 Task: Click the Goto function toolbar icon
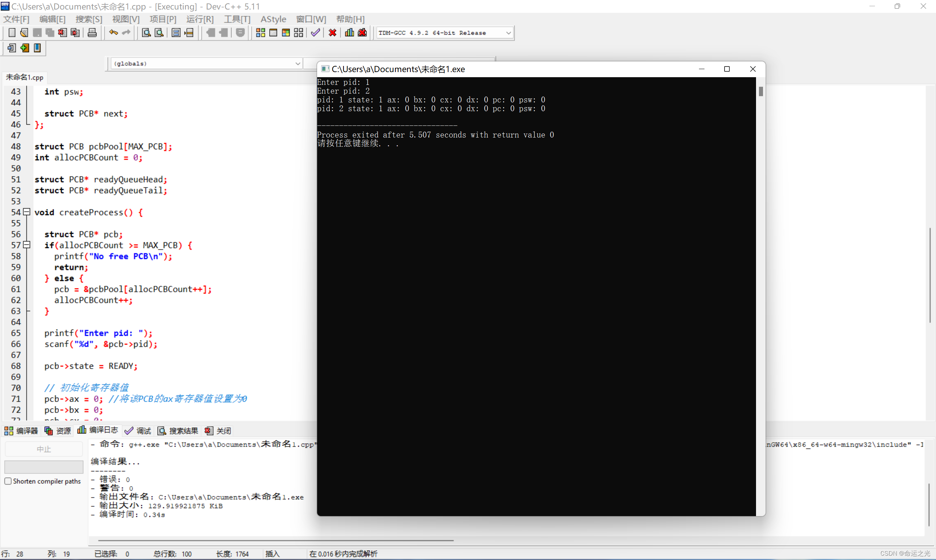click(x=176, y=33)
